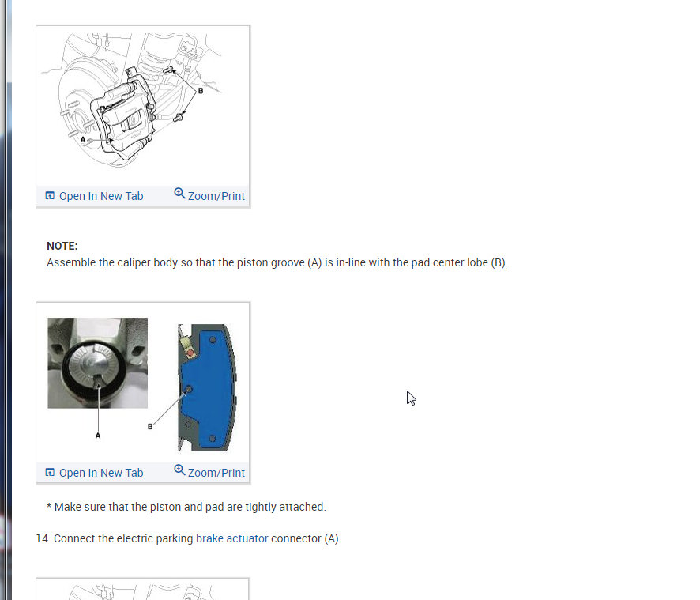Click the piston and pad tightly attached note
Image resolution: width=700 pixels, height=600 pixels.
point(186,507)
